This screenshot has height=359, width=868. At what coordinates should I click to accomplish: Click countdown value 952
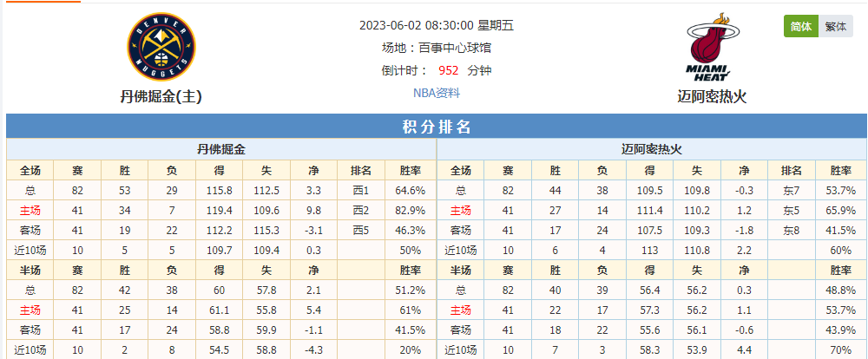coord(449,70)
